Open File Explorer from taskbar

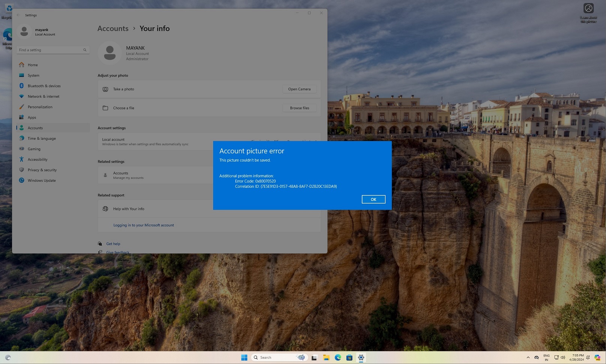pyautogui.click(x=326, y=358)
